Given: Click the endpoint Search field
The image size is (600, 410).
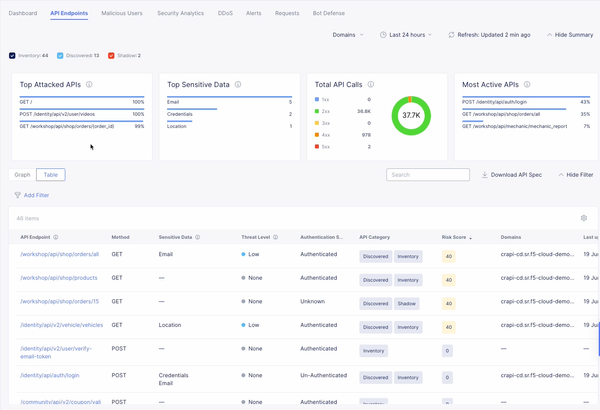Looking at the screenshot, I should tap(428, 175).
